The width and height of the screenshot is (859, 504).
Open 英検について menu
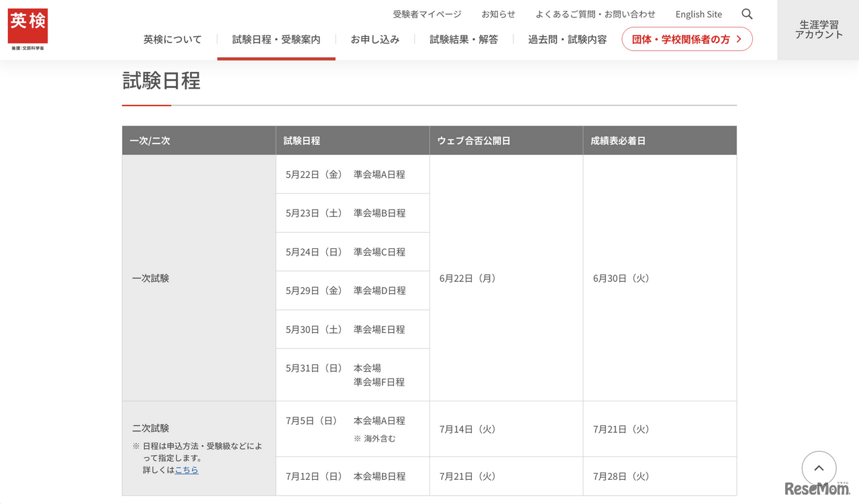coord(172,39)
